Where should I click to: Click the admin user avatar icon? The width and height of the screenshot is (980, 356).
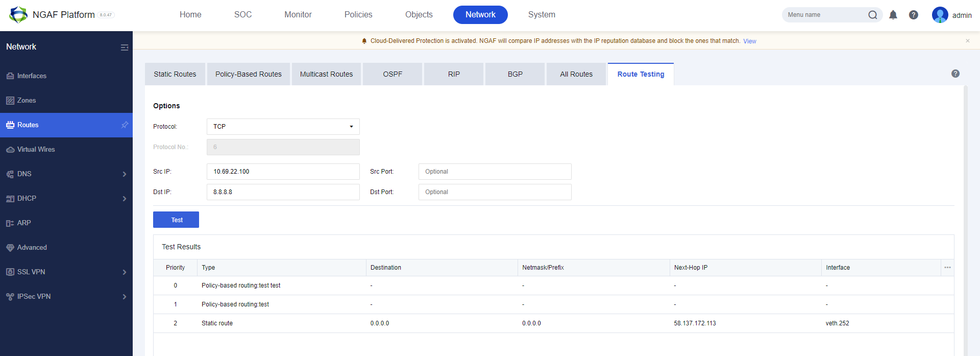pos(940,15)
